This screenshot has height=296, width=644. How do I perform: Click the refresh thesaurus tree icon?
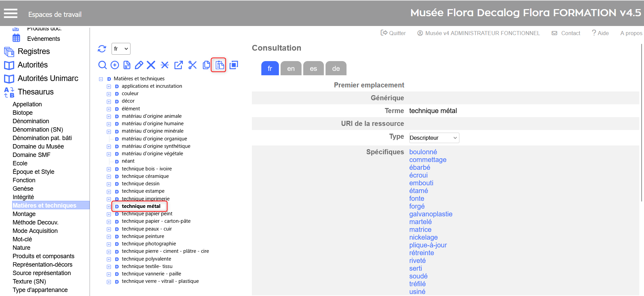(x=102, y=49)
